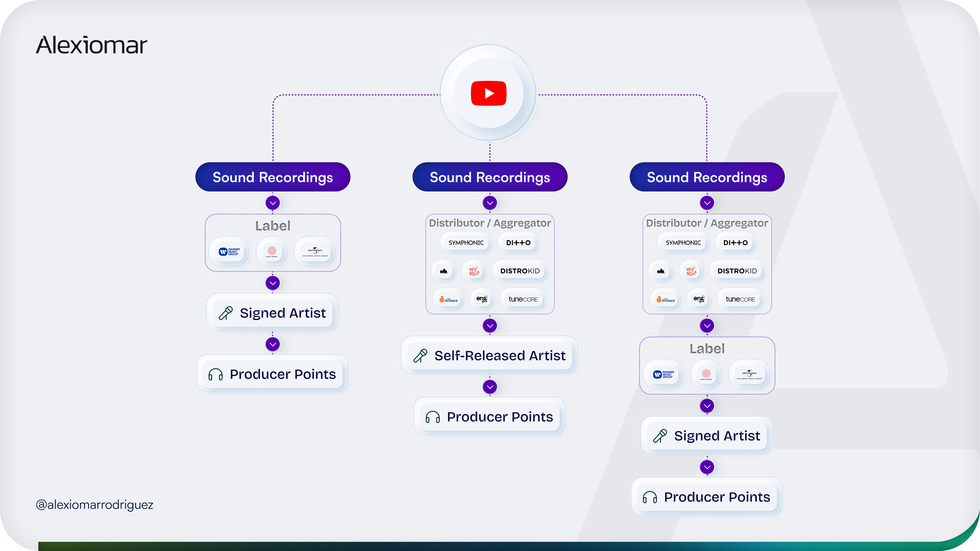Click The Orchard logo in right column
The width and height of the screenshot is (980, 551).
click(x=665, y=300)
